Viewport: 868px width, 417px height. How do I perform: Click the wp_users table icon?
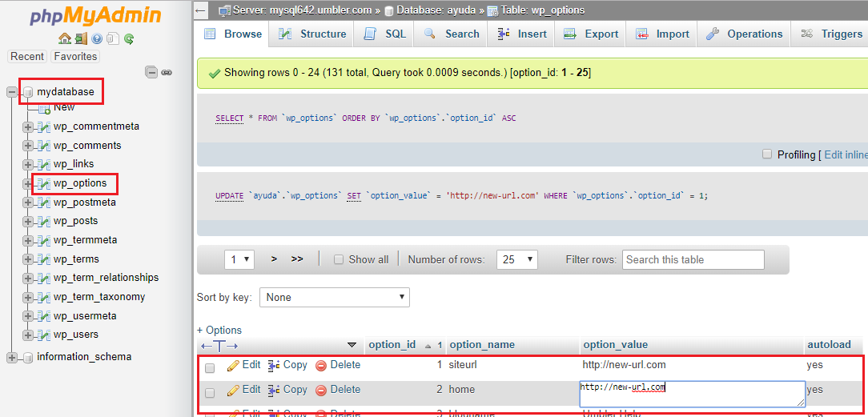click(x=44, y=335)
